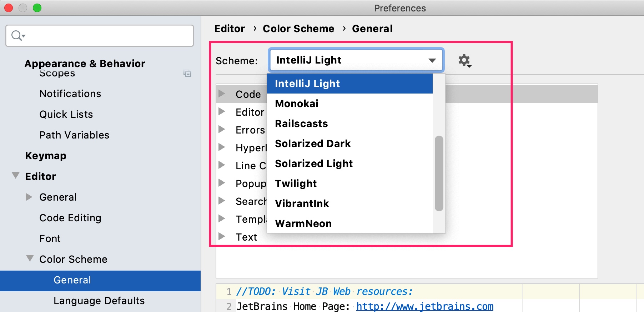Viewport: 644px width, 312px height.
Task: Click the Text row in the options tree
Action: pos(246,237)
